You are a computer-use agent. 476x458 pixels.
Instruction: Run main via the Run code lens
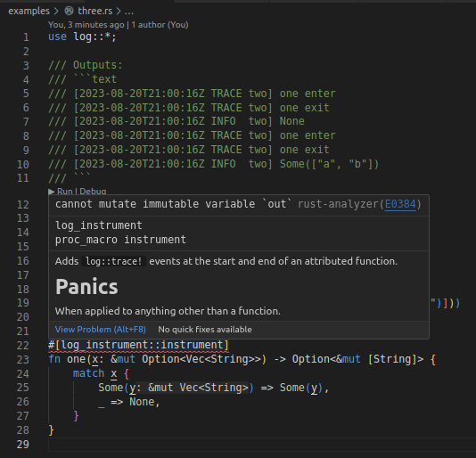[65, 192]
